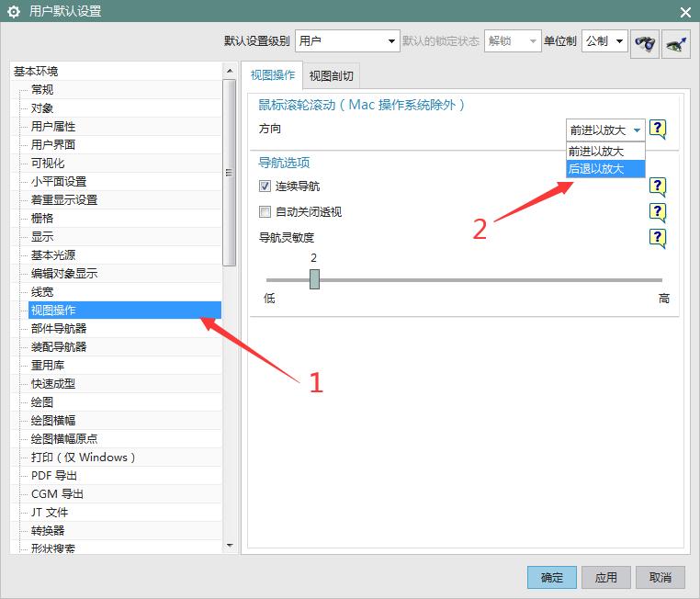Select 部件导航器 in the tree
The width and height of the screenshot is (700, 599).
click(x=59, y=329)
